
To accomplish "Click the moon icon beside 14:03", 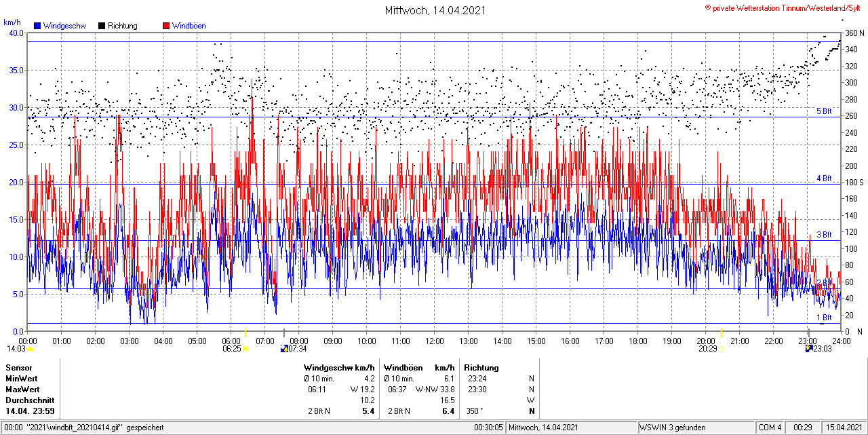I will point(31,349).
